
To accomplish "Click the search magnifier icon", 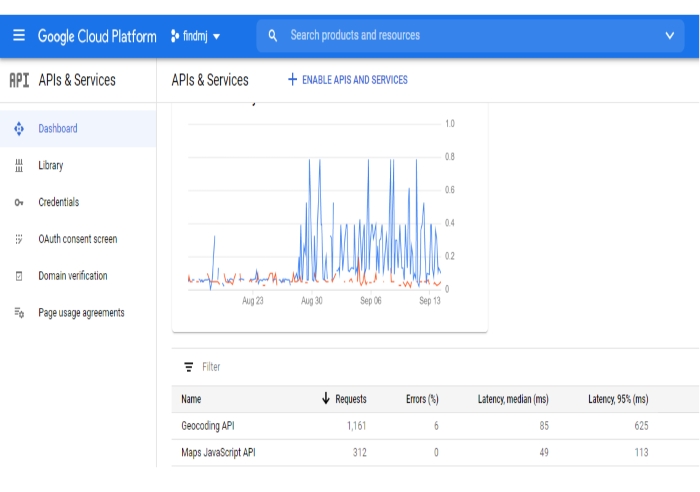I will [x=272, y=36].
